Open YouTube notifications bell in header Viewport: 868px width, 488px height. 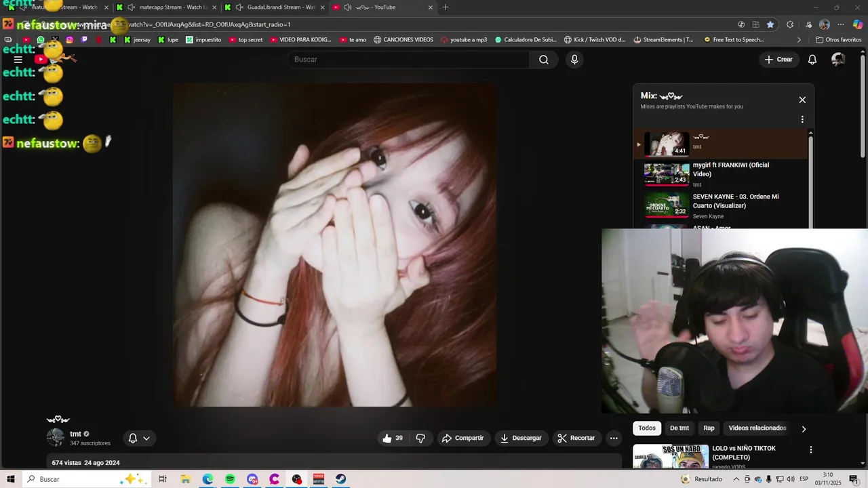point(812,60)
